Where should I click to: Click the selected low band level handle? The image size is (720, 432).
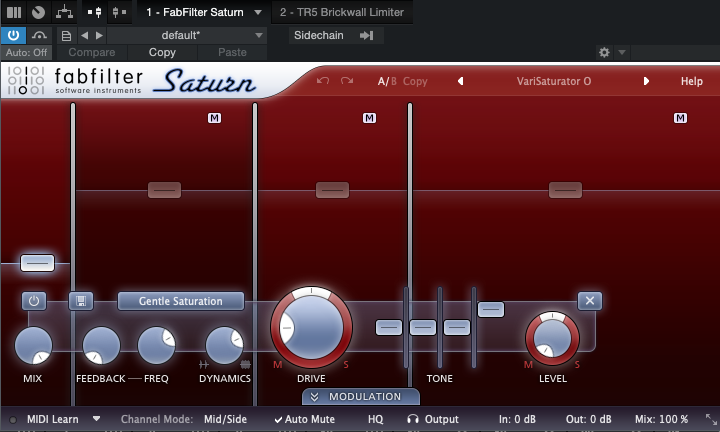click(37, 263)
